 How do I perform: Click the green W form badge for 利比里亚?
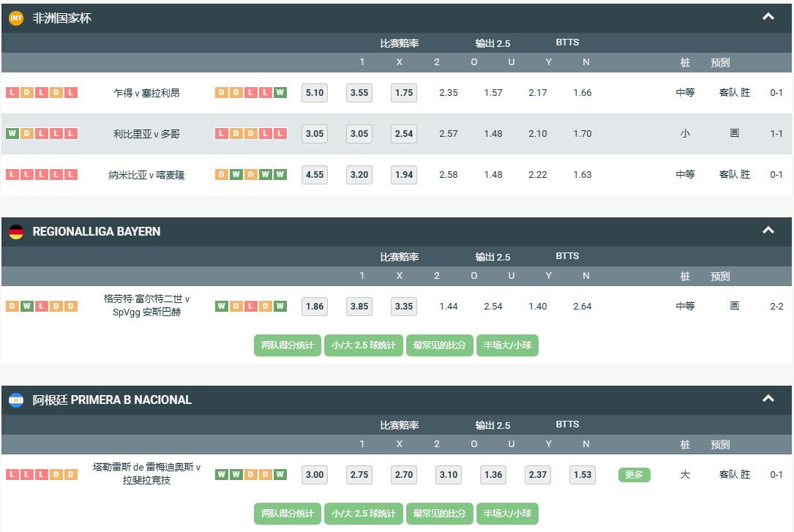(12, 134)
